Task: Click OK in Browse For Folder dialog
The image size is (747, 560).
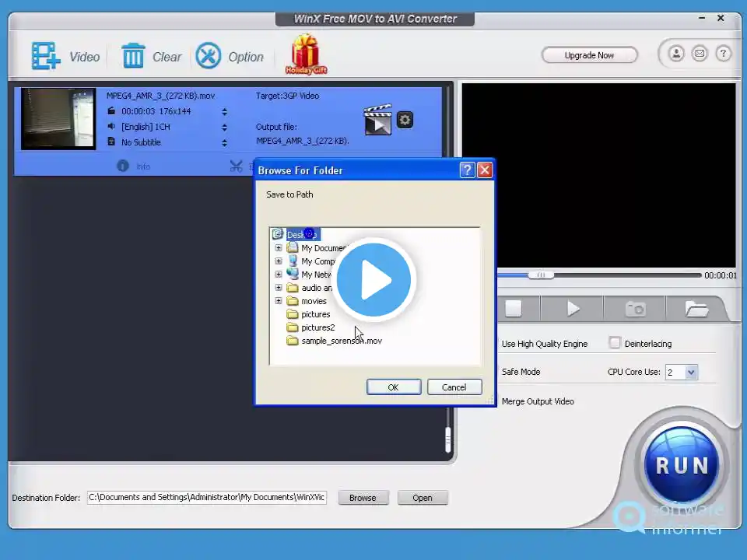Action: point(393,387)
